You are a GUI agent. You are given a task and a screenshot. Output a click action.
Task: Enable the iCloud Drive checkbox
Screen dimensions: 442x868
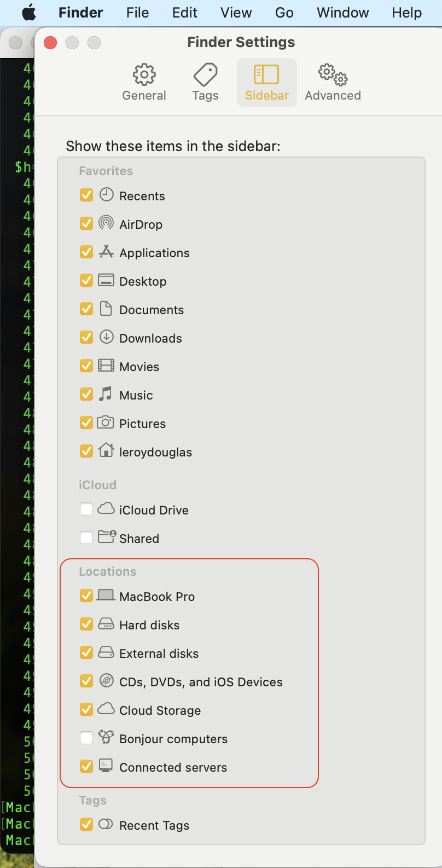coord(86,509)
